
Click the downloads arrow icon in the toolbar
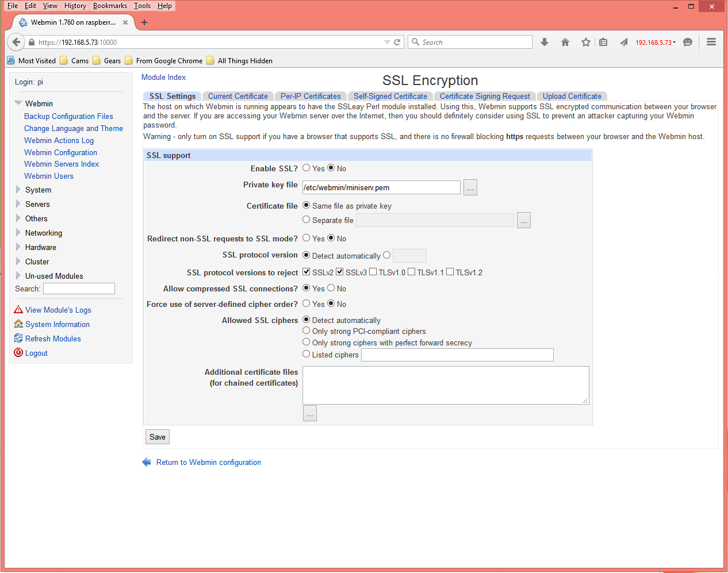click(544, 41)
